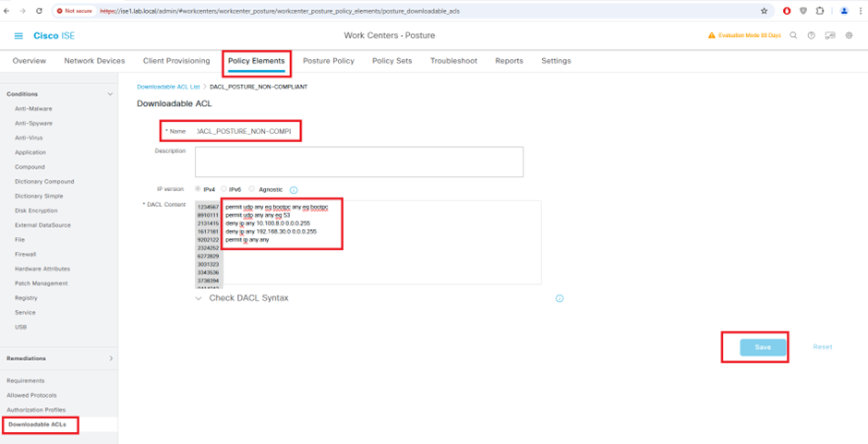Open Allowed Protocols in the sidebar
Image resolution: width=868 pixels, height=444 pixels.
[x=31, y=395]
